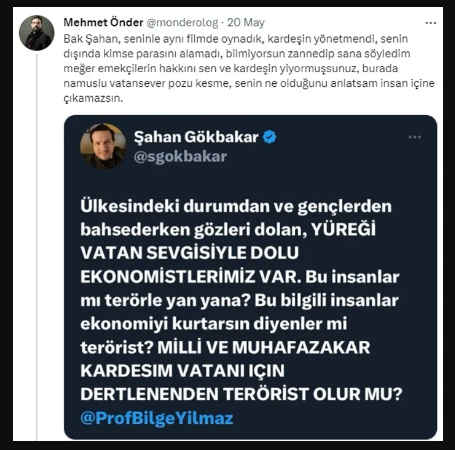Open Mehmet Önder's profile picture

(x=37, y=33)
